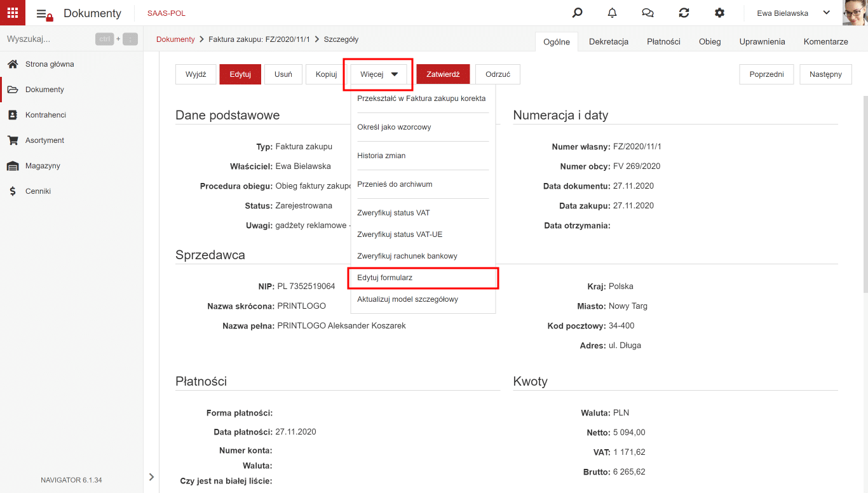
Task: Click the locked hamburger menu icon
Action: pos(44,14)
